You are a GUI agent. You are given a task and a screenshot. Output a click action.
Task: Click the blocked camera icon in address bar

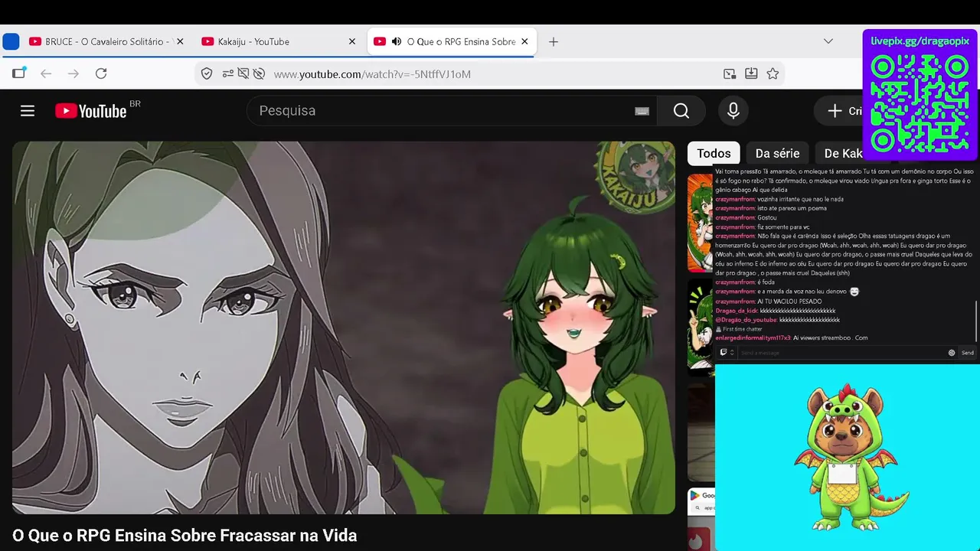[x=243, y=73]
